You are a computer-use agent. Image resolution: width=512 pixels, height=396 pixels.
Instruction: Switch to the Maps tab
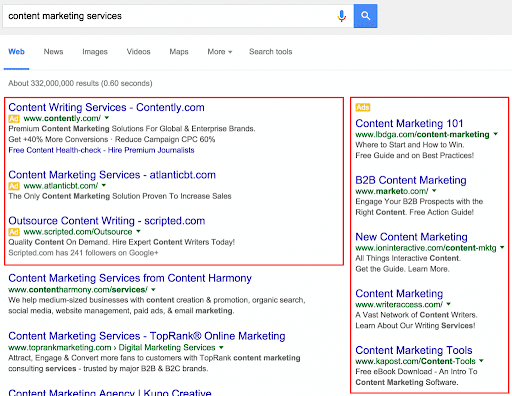pyautogui.click(x=179, y=52)
